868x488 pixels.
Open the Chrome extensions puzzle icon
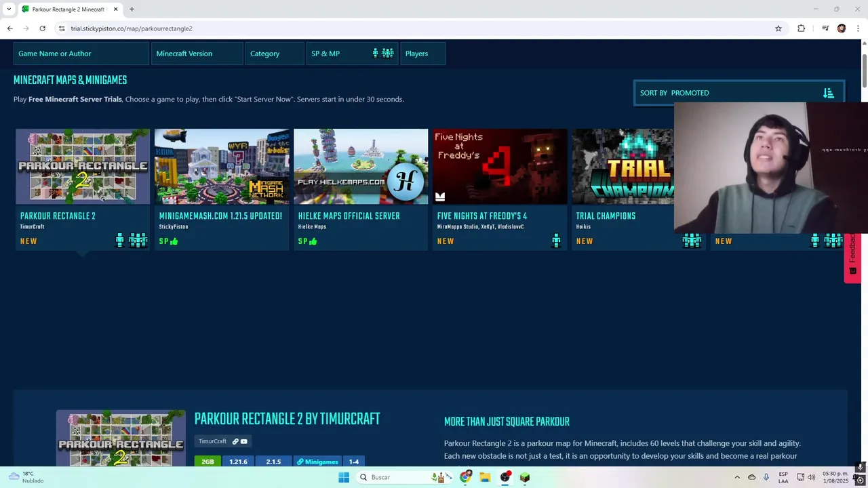pyautogui.click(x=802, y=28)
